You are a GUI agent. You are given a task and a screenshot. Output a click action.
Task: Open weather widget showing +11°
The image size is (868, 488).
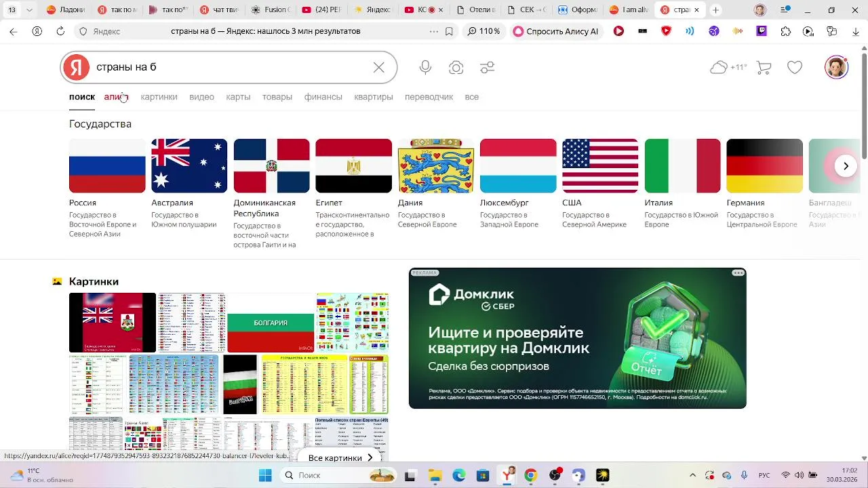tap(728, 67)
